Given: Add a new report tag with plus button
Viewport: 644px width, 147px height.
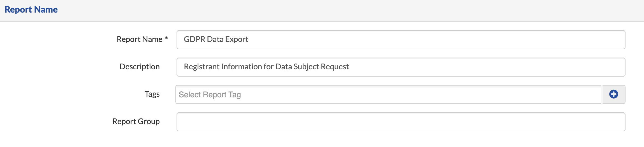Looking at the screenshot, I should 614,94.
